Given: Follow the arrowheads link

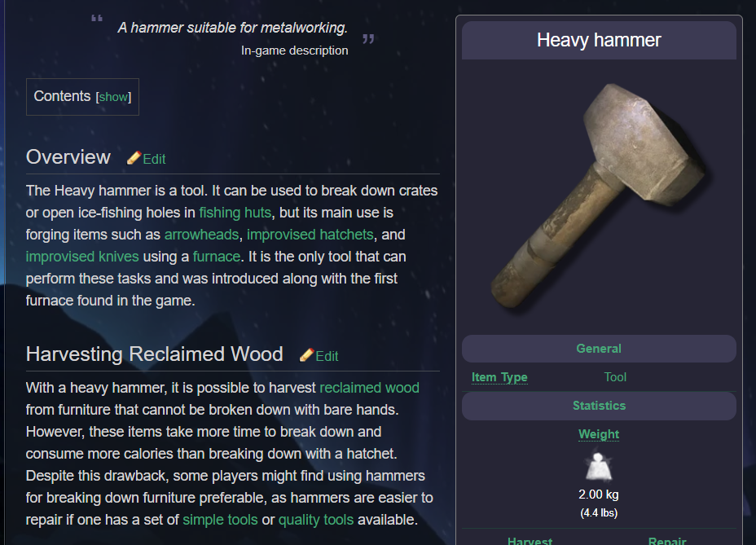Looking at the screenshot, I should point(202,235).
